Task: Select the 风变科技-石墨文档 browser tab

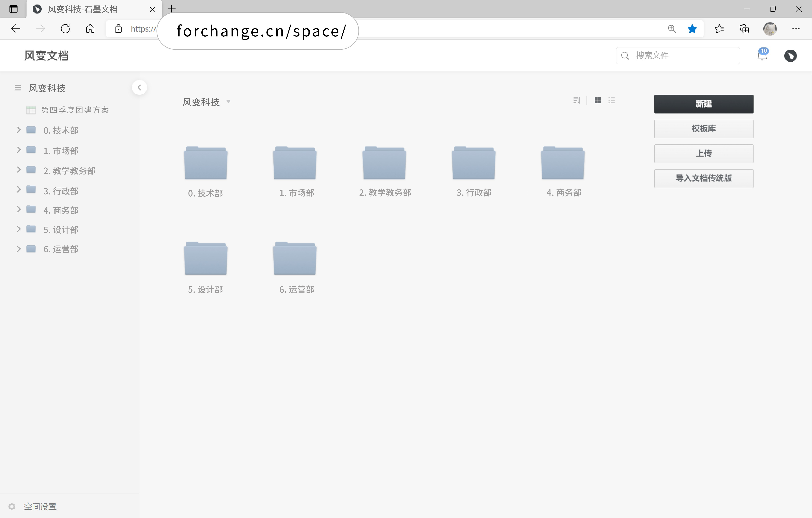Action: (x=94, y=9)
